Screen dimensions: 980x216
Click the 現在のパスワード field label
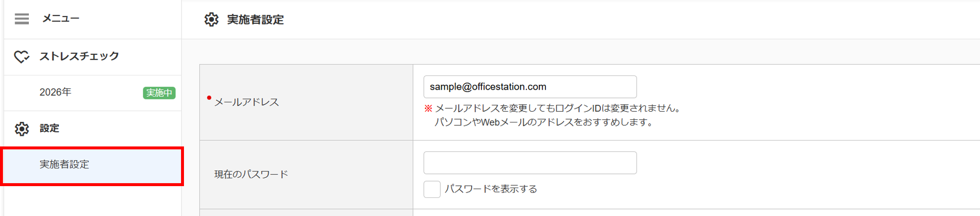click(251, 174)
